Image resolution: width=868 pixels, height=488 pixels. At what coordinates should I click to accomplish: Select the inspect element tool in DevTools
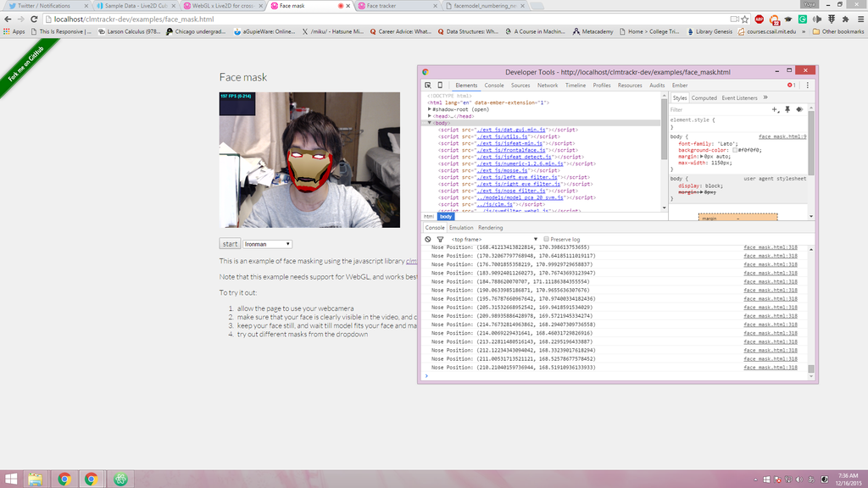click(x=428, y=86)
